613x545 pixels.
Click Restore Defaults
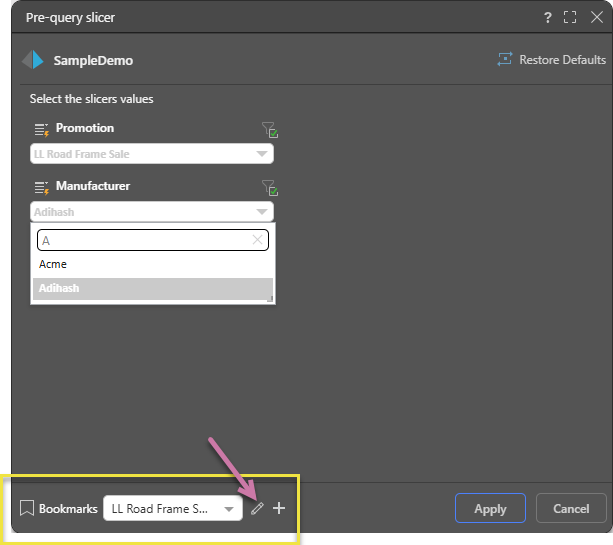551,60
